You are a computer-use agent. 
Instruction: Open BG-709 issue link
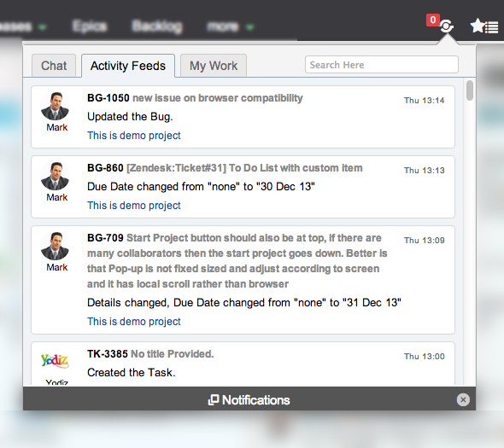(x=105, y=237)
